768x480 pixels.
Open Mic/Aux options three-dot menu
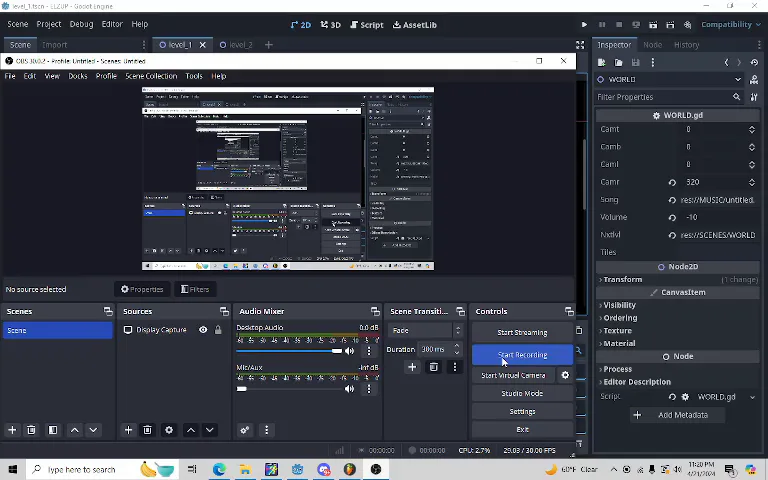(x=369, y=388)
